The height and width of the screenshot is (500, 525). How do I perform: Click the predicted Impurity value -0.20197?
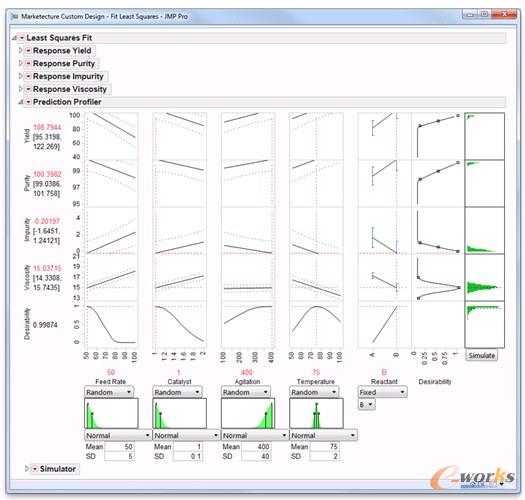[x=47, y=221]
